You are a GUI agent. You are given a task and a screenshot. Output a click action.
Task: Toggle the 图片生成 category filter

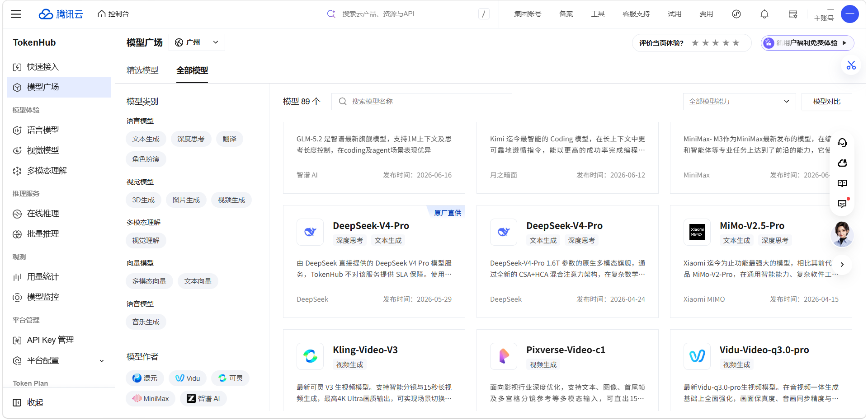pos(186,200)
